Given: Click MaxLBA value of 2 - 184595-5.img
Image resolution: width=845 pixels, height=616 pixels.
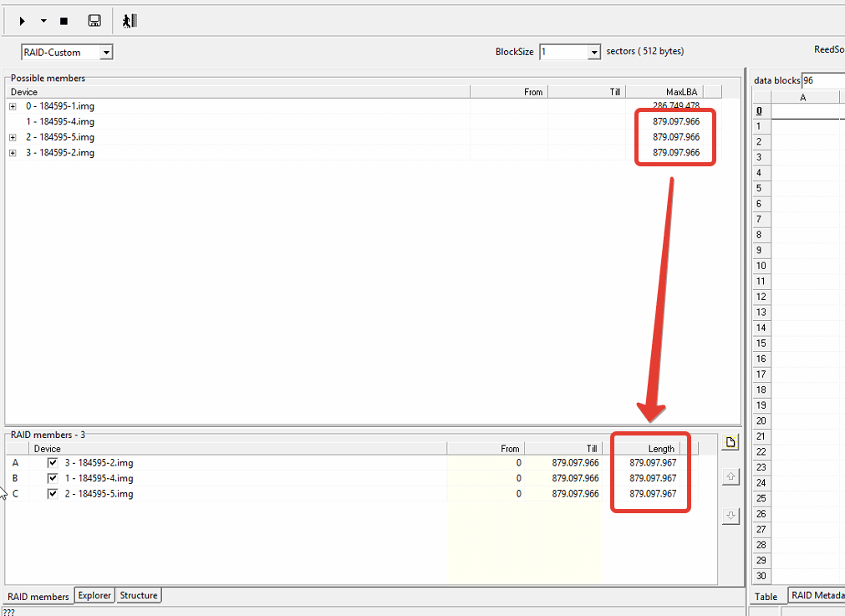Looking at the screenshot, I should (676, 137).
